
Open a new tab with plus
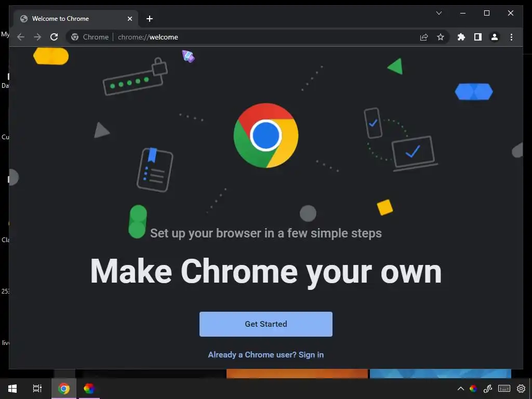(150, 19)
